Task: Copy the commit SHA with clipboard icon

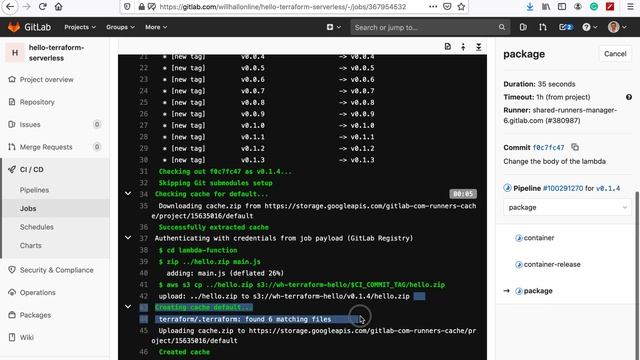Action: pyautogui.click(x=575, y=147)
